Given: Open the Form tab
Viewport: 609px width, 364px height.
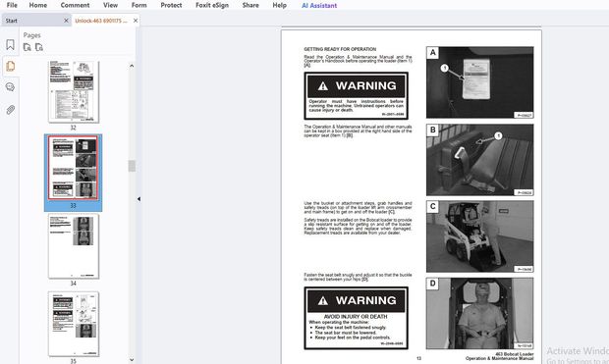Looking at the screenshot, I should pos(139,5).
